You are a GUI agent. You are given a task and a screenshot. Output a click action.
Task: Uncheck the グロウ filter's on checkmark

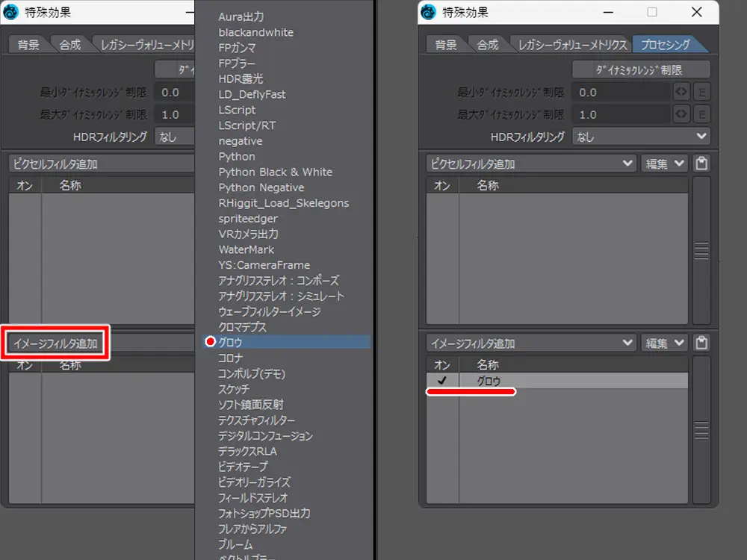point(442,381)
